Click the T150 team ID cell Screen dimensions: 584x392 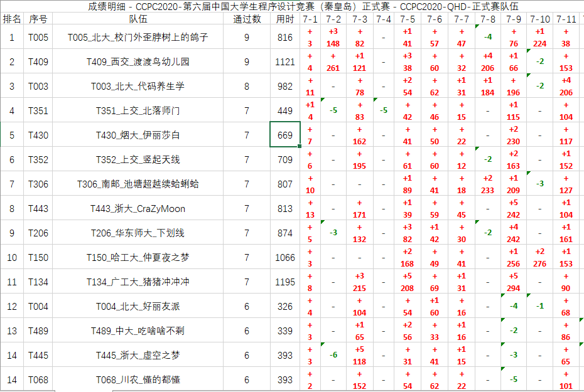click(x=38, y=258)
